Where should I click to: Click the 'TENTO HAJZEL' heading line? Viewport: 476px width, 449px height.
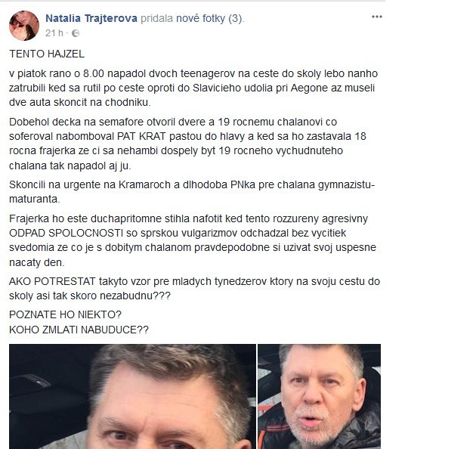click(x=47, y=54)
